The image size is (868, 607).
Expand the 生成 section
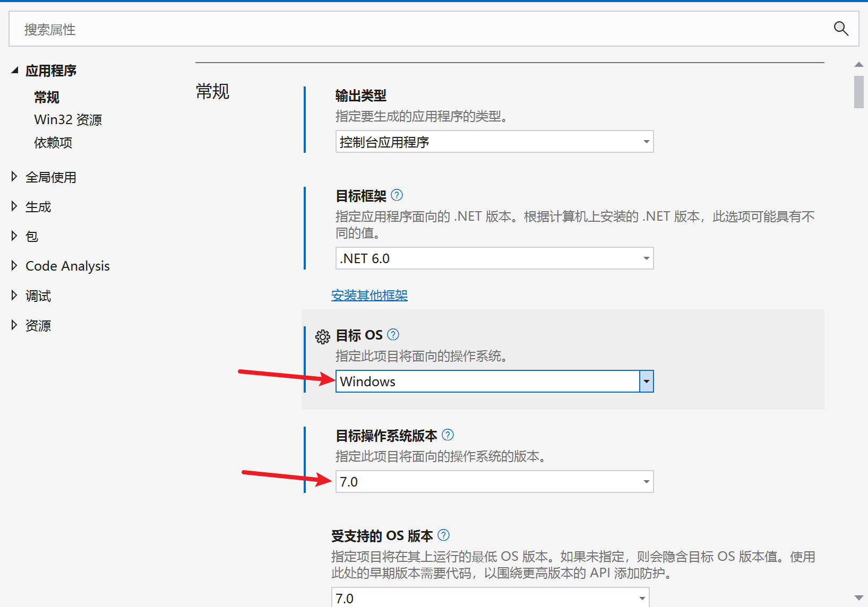(14, 206)
